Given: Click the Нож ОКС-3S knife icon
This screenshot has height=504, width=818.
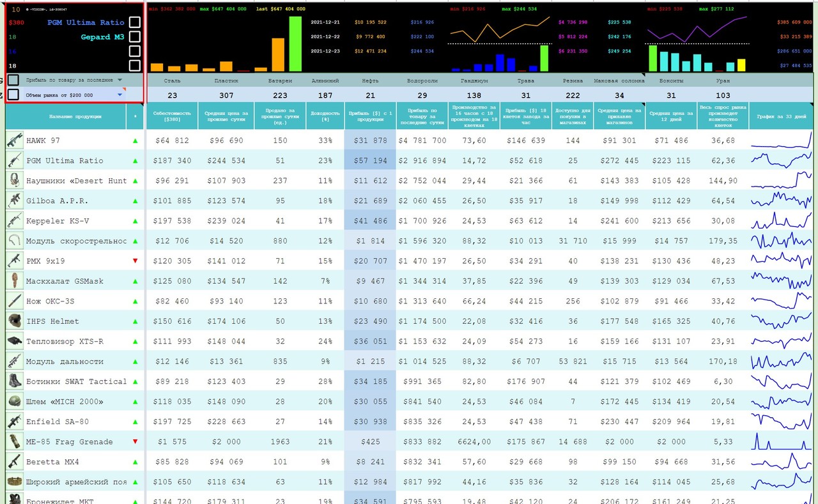Looking at the screenshot, I should 15,302.
